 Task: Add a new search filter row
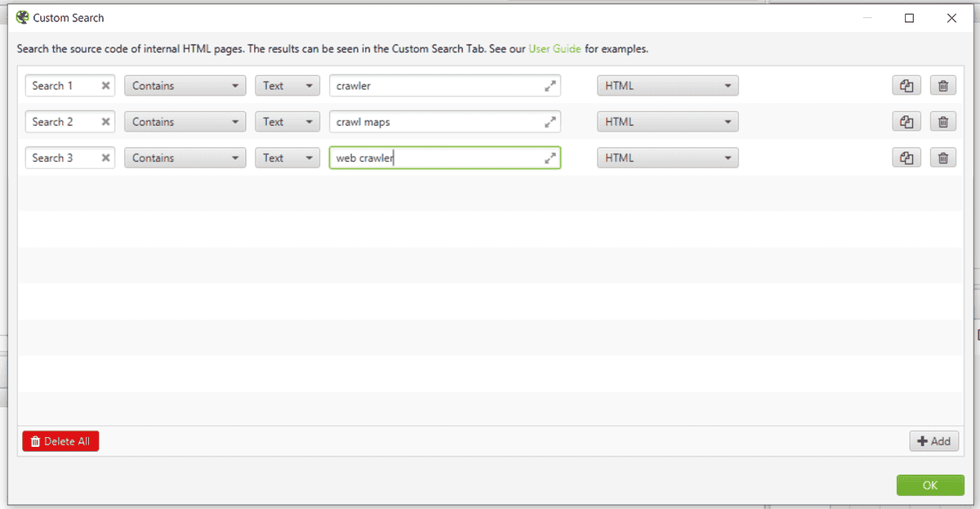[x=933, y=441]
